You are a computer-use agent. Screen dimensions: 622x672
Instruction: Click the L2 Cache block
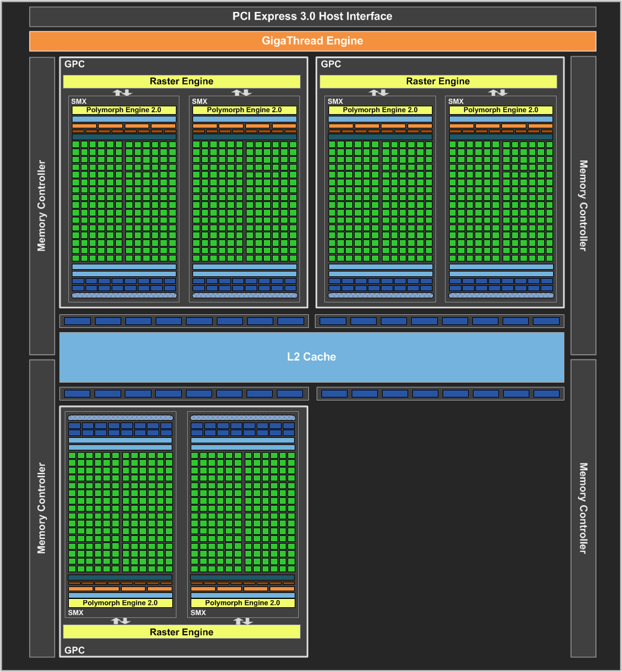pyautogui.click(x=312, y=357)
